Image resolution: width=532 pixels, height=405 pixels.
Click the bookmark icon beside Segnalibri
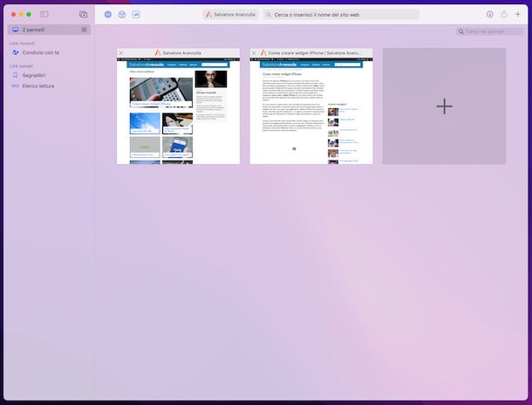coord(16,75)
